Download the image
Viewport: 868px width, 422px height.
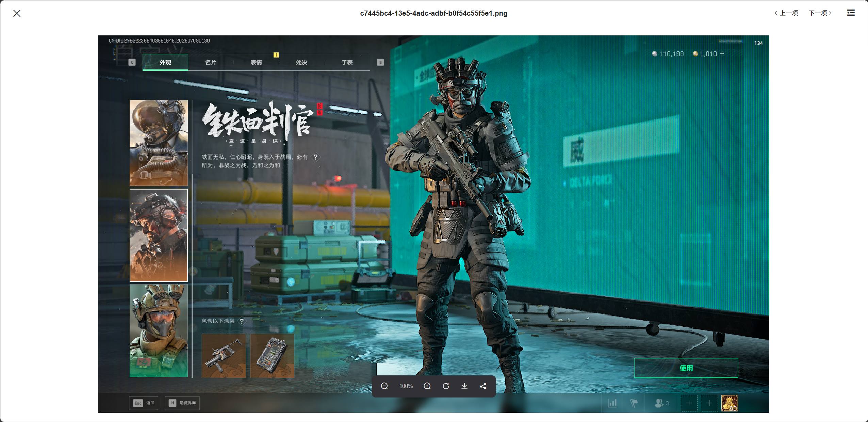pyautogui.click(x=464, y=386)
